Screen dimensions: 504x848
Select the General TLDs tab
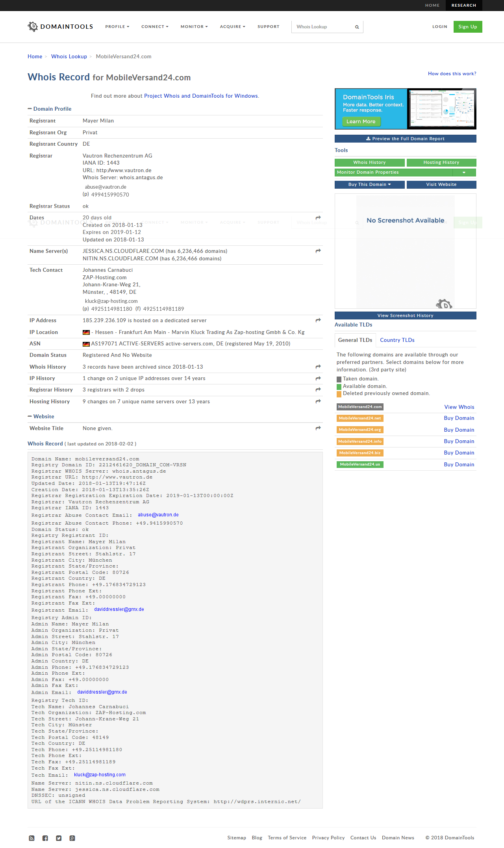[355, 340]
